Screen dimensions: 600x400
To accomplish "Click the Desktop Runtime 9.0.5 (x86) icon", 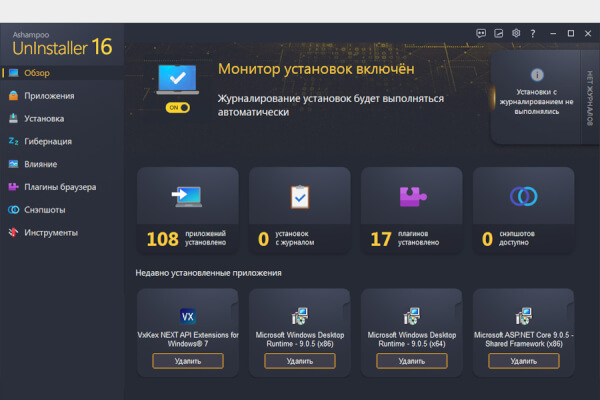I will pos(300,316).
